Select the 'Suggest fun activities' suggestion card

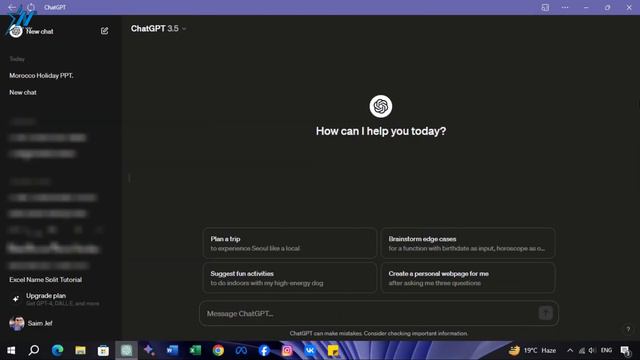point(289,278)
